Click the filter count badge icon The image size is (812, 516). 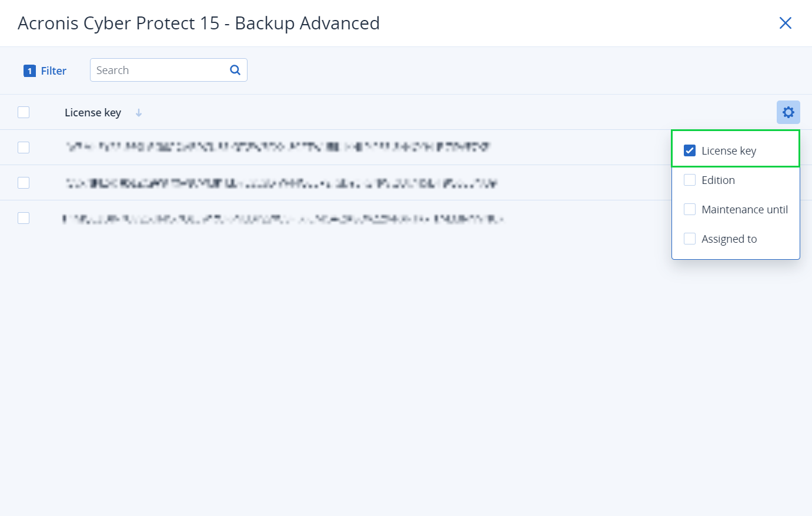(29, 71)
